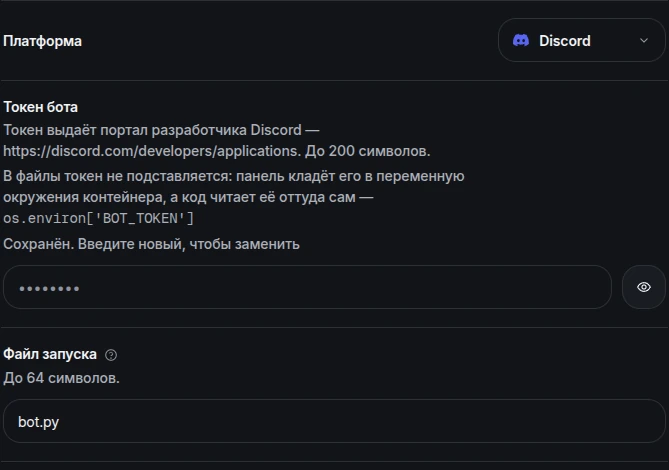Focus the bot token password field
The width and height of the screenshot is (669, 470).
(x=307, y=287)
